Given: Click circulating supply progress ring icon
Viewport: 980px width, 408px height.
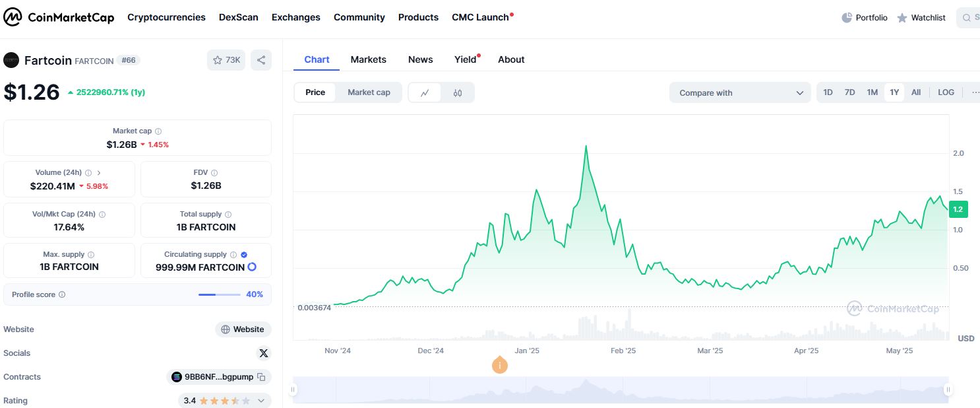Looking at the screenshot, I should coord(252,267).
